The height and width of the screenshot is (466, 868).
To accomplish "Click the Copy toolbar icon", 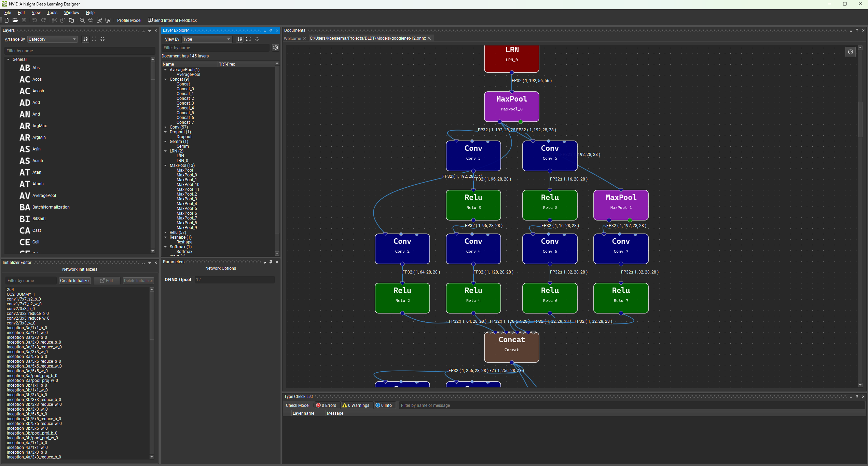I will point(63,20).
